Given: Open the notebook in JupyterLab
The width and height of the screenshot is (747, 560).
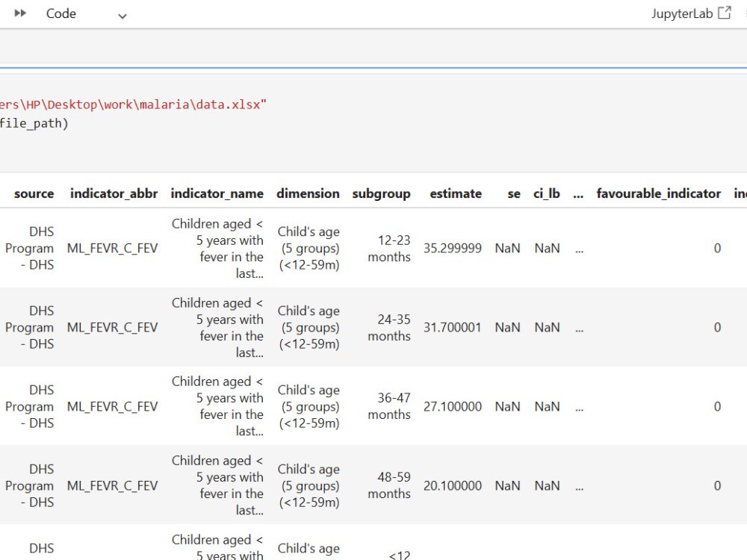Looking at the screenshot, I should (x=691, y=13).
